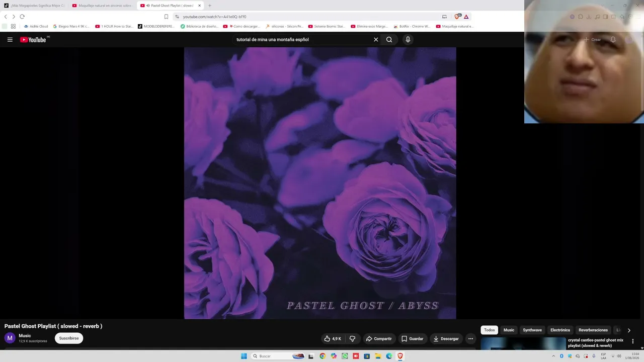Select the Music filter chip

509,330
